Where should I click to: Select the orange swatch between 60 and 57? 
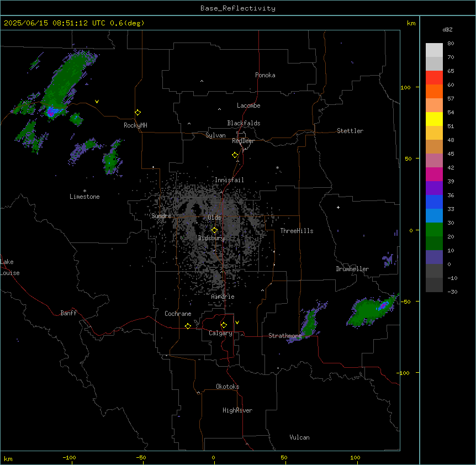(434, 91)
